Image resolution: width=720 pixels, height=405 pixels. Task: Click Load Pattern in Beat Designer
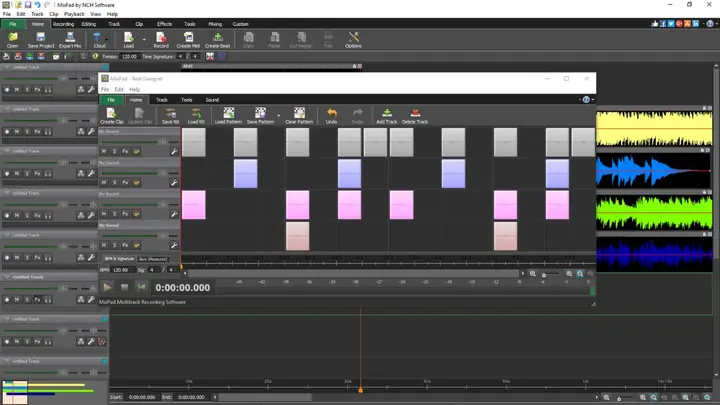coord(228,116)
